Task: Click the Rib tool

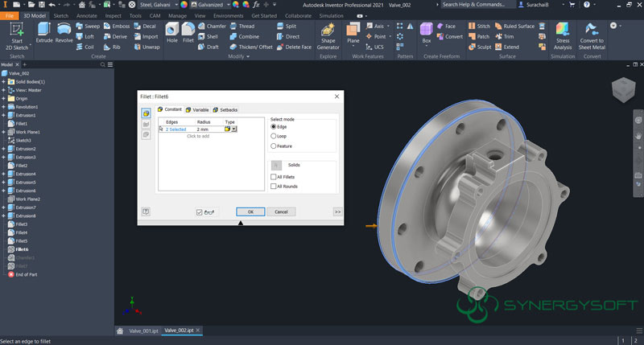Action: [112, 47]
